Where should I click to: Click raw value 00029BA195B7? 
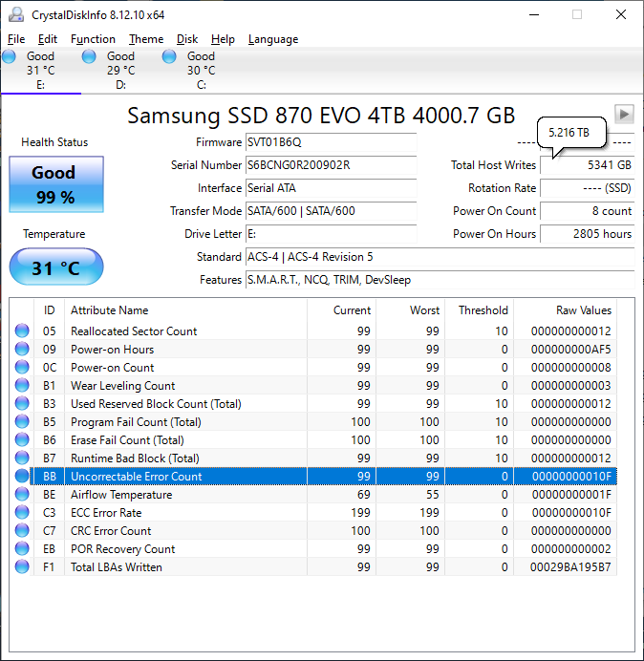point(570,567)
